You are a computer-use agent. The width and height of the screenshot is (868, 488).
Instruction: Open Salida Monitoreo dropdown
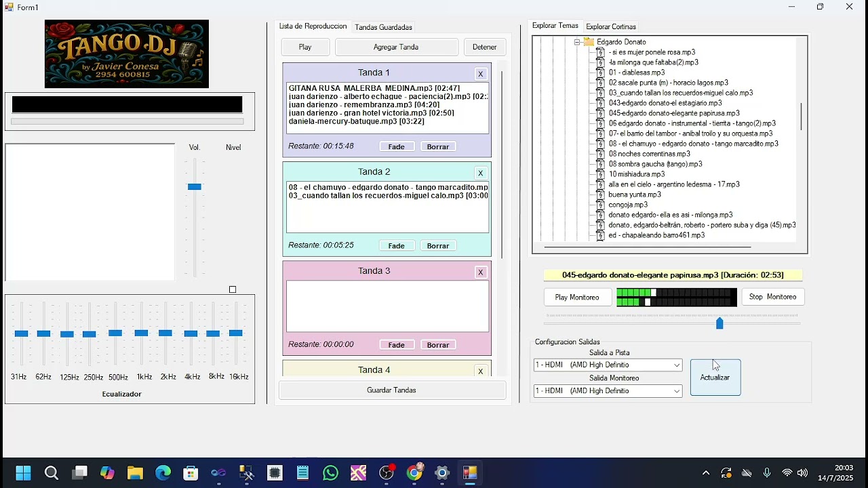pos(608,391)
